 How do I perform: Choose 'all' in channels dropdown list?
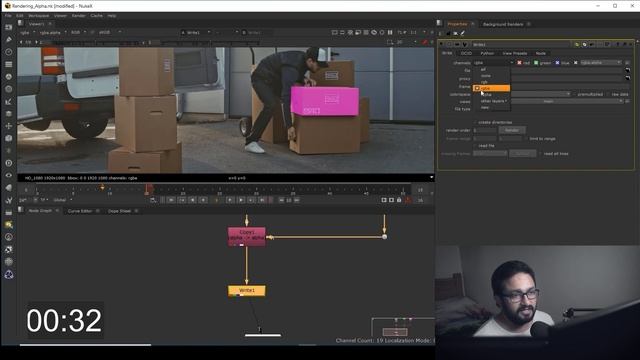coord(491,69)
